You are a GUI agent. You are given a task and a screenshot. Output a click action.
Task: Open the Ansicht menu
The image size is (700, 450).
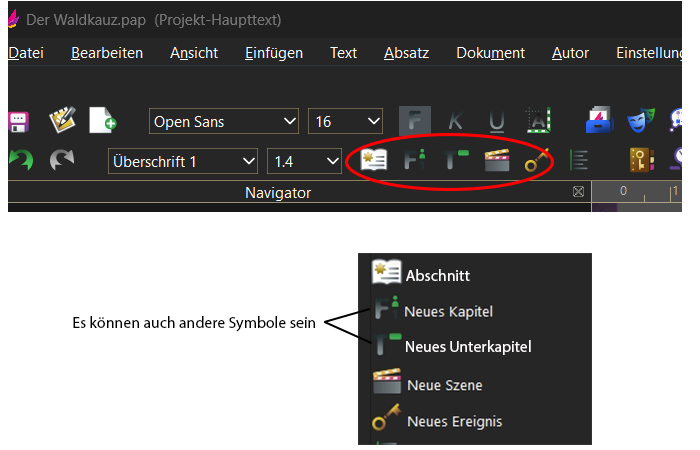click(194, 53)
